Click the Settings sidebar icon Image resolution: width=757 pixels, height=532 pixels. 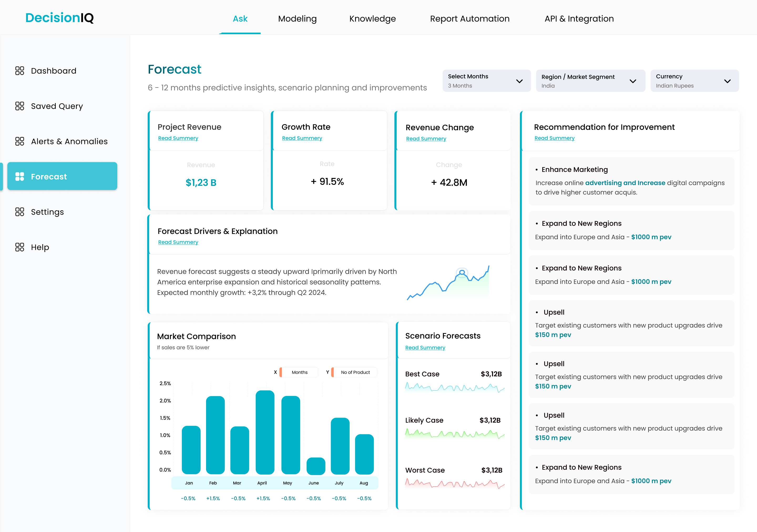[x=20, y=212]
